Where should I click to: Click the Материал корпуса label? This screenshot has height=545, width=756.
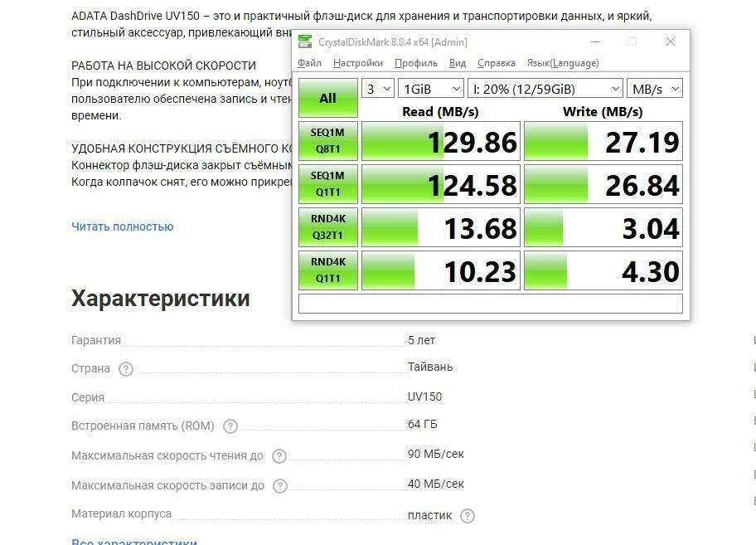coord(122,514)
